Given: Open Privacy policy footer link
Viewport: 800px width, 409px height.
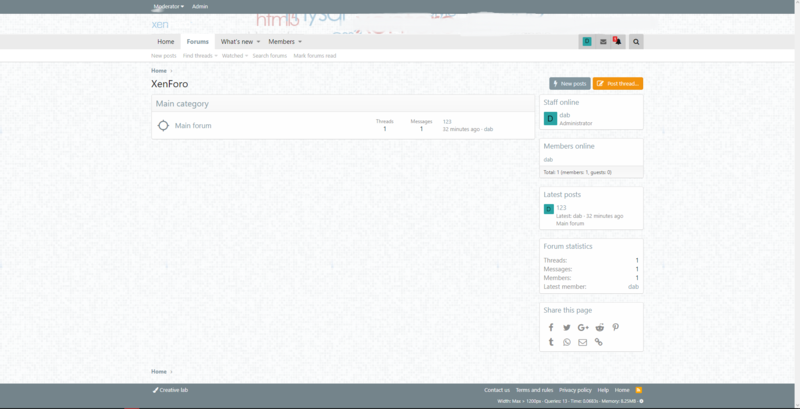Looking at the screenshot, I should click(x=576, y=390).
